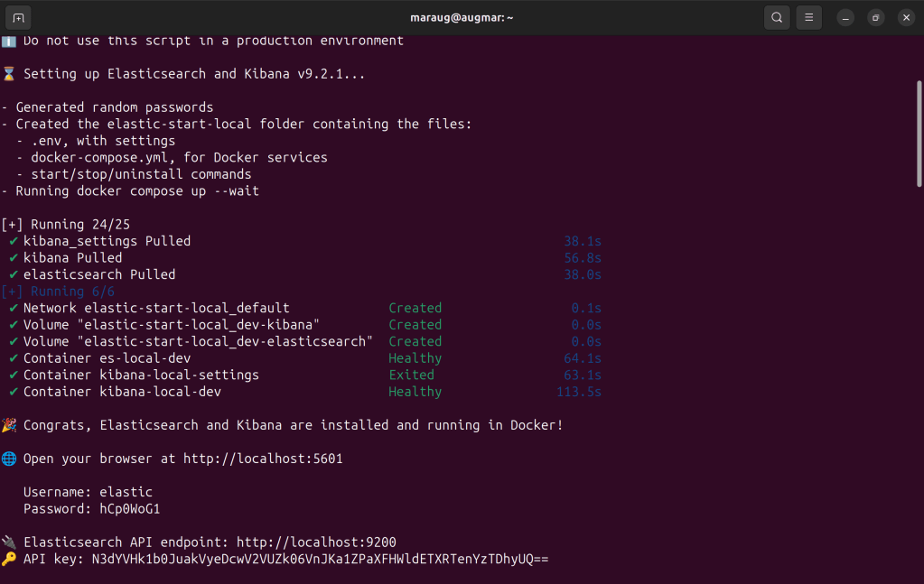Image resolution: width=924 pixels, height=584 pixels.
Task: Click the globe emoji beside Open your browser
Action: (x=8, y=459)
